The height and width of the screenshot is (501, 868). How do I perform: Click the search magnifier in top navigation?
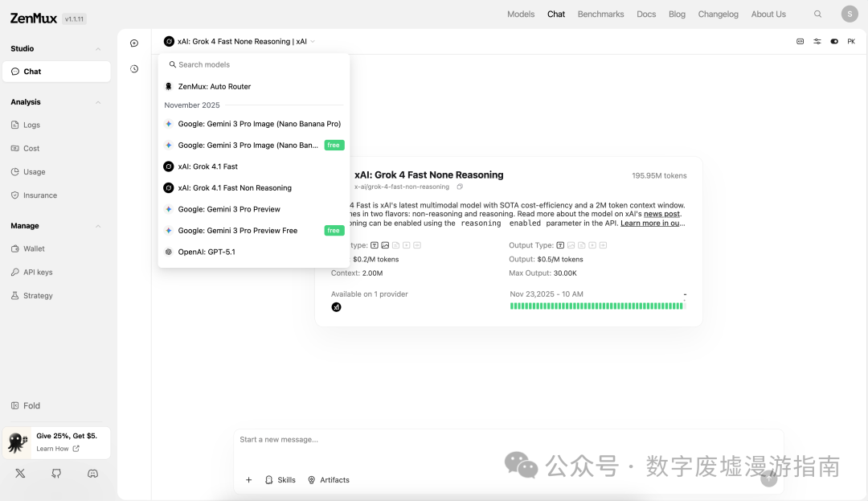pyautogui.click(x=817, y=14)
